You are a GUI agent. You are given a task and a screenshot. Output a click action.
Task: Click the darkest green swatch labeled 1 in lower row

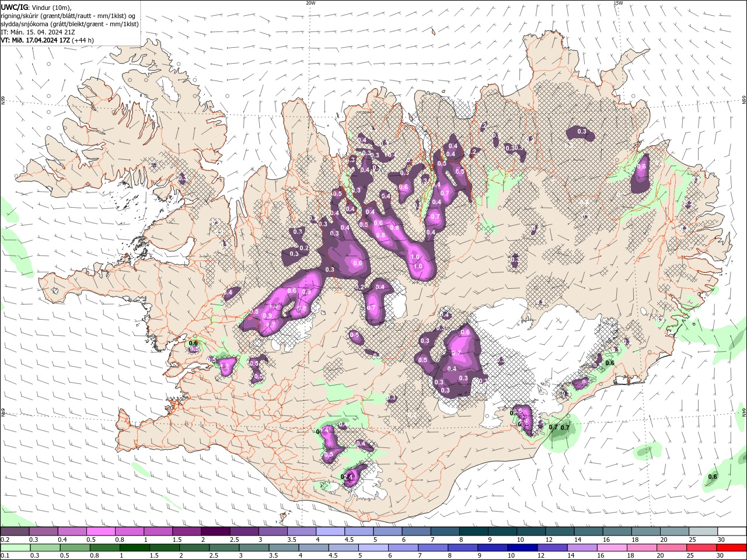pos(134,548)
